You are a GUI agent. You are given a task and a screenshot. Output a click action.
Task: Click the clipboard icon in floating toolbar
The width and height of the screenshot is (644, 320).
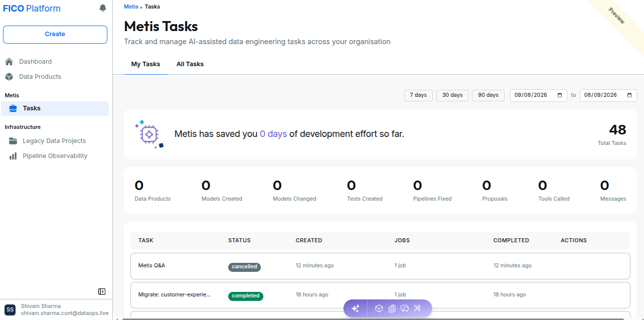point(392,308)
